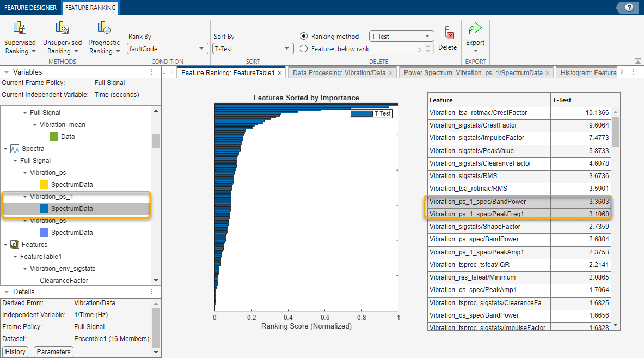Open the Help question mark icon
644x358 pixels.
click(629, 8)
